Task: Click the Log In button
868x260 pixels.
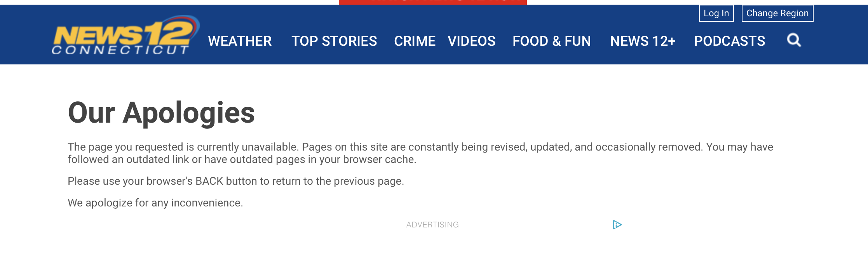Action: coord(716,13)
